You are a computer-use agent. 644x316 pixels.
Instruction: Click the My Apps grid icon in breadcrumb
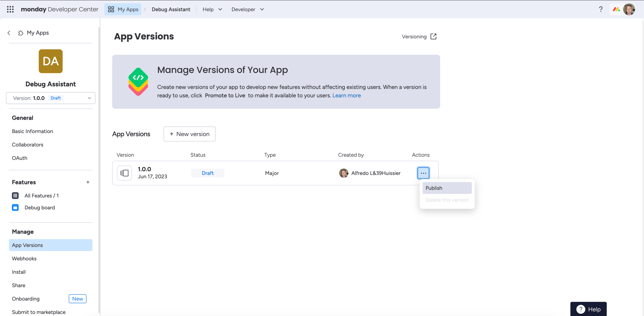click(111, 9)
